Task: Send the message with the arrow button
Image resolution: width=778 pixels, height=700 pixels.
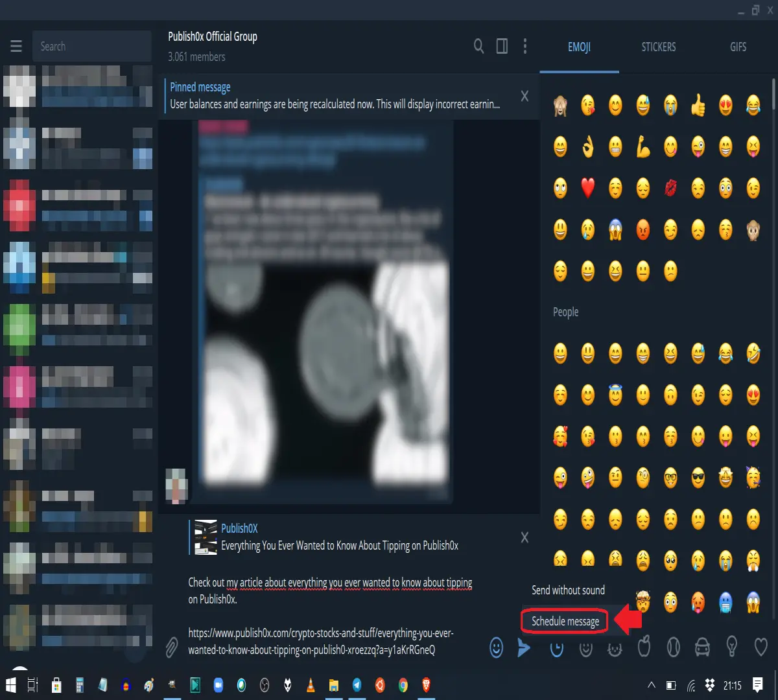Action: 524,647
